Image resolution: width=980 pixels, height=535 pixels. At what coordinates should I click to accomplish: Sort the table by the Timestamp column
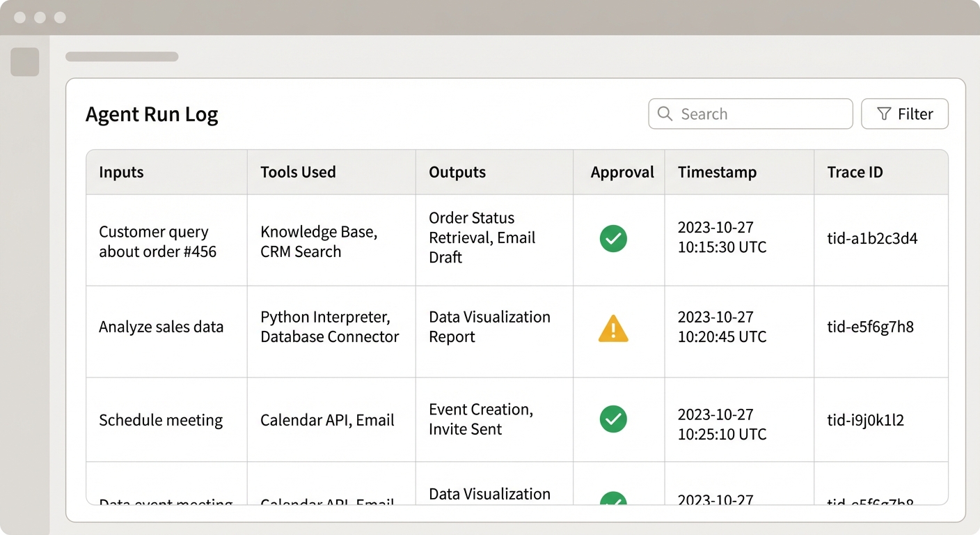coord(717,172)
